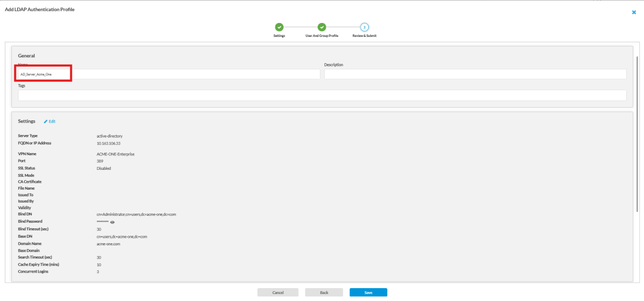
Task: Select the Review & Submit step circle
Action: (364, 27)
